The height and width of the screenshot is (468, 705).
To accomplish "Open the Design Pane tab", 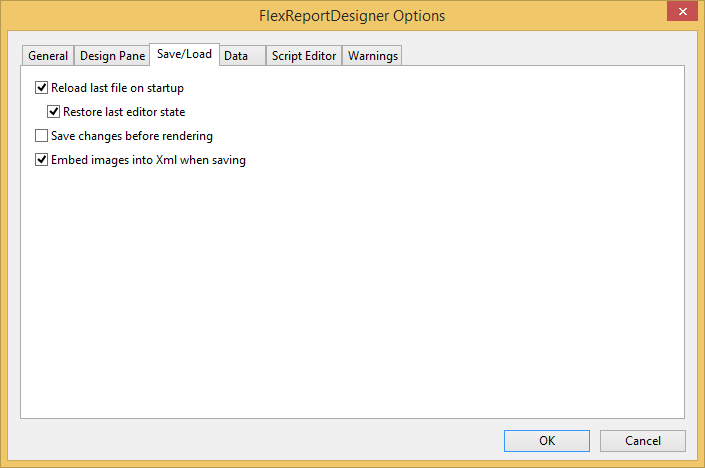I will [x=112, y=56].
